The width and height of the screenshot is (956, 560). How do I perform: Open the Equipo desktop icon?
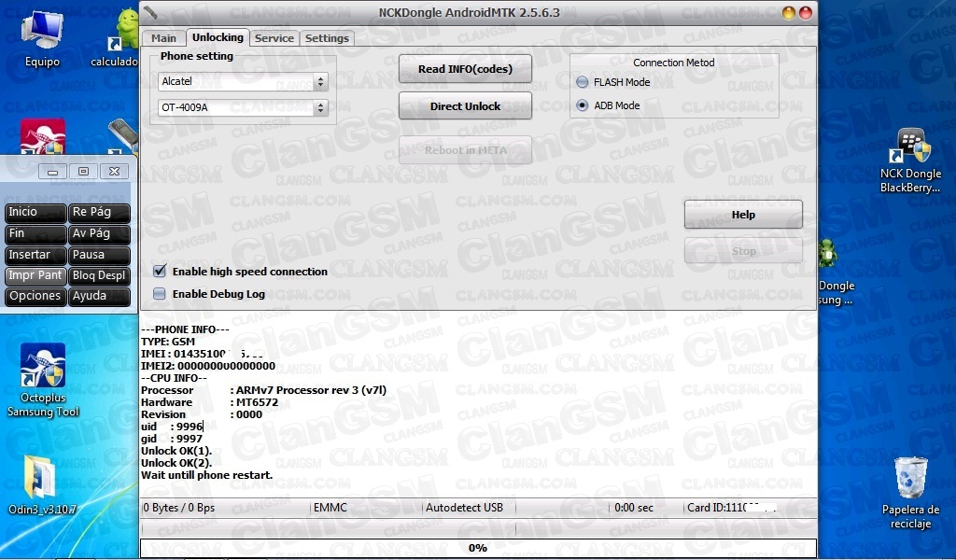42,37
